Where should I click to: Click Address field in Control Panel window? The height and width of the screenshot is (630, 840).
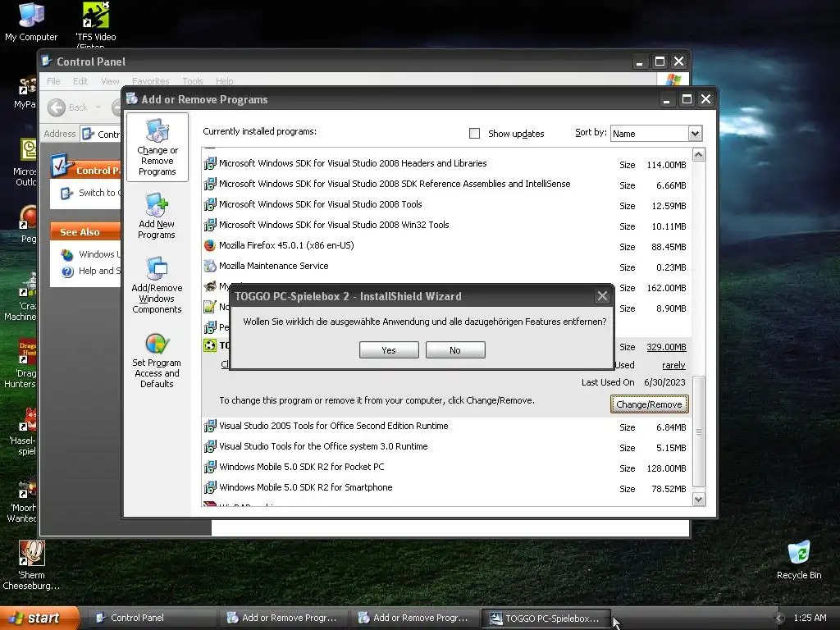[101, 134]
